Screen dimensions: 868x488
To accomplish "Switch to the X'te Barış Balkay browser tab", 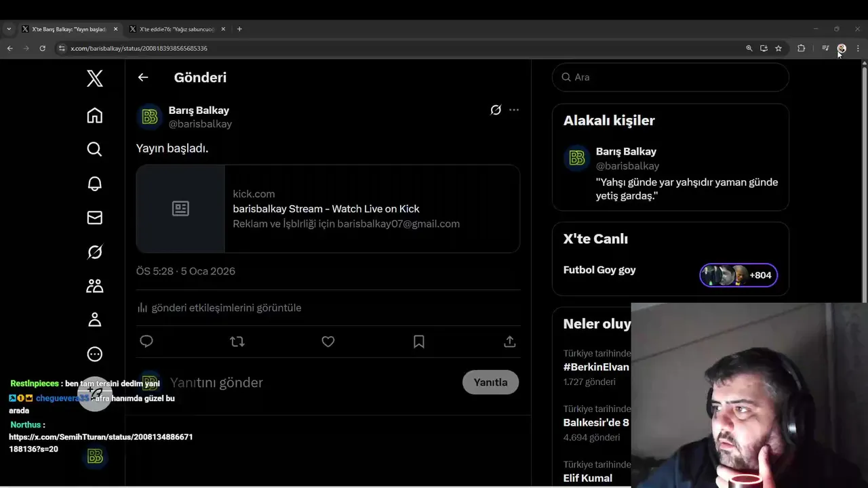I will [69, 29].
